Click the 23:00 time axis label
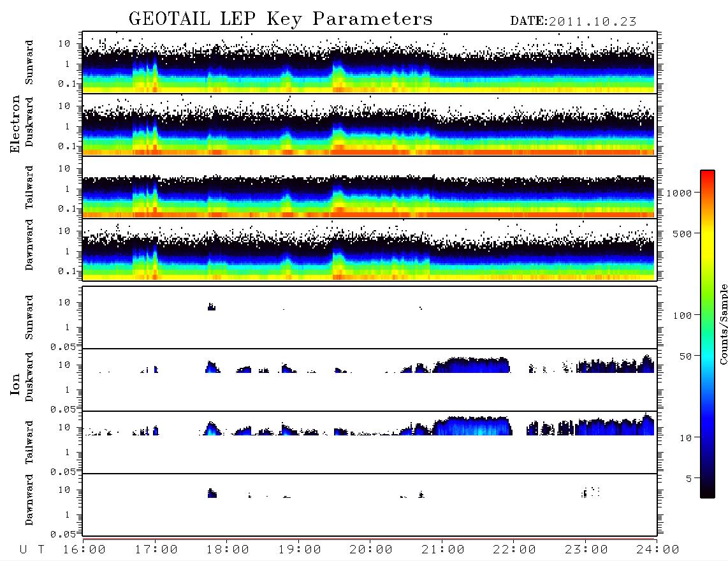Viewport: 728px width, 561px height. click(586, 550)
